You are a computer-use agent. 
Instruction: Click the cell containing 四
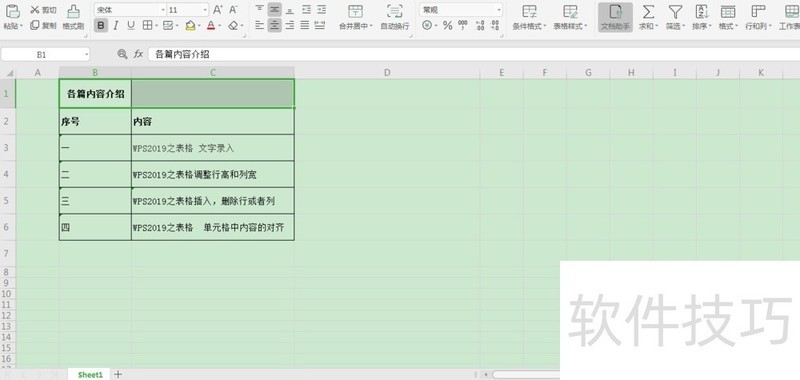coord(95,227)
